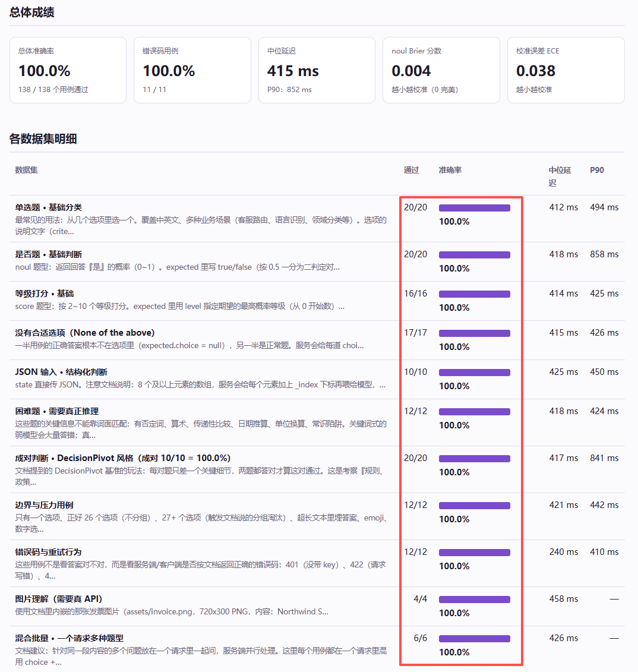Image resolution: width=638 pixels, height=672 pixels.
Task: Select the '校准误差 ECE' card label
Action: click(538, 51)
